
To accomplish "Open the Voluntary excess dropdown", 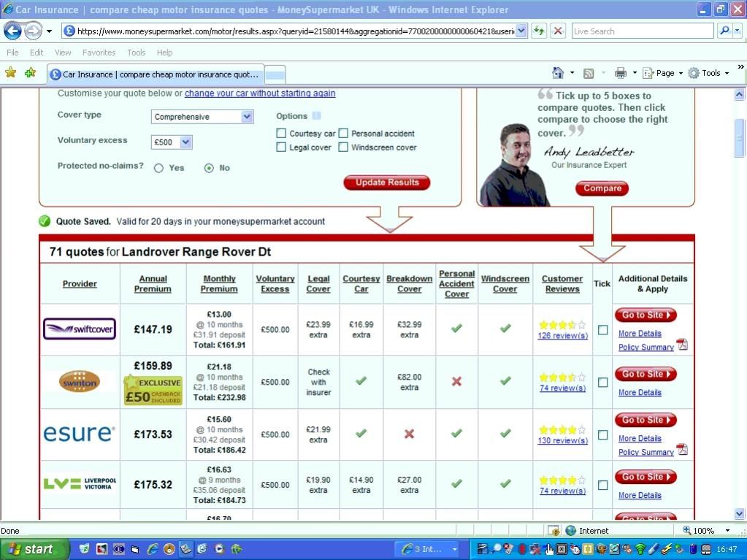I will coord(185,142).
